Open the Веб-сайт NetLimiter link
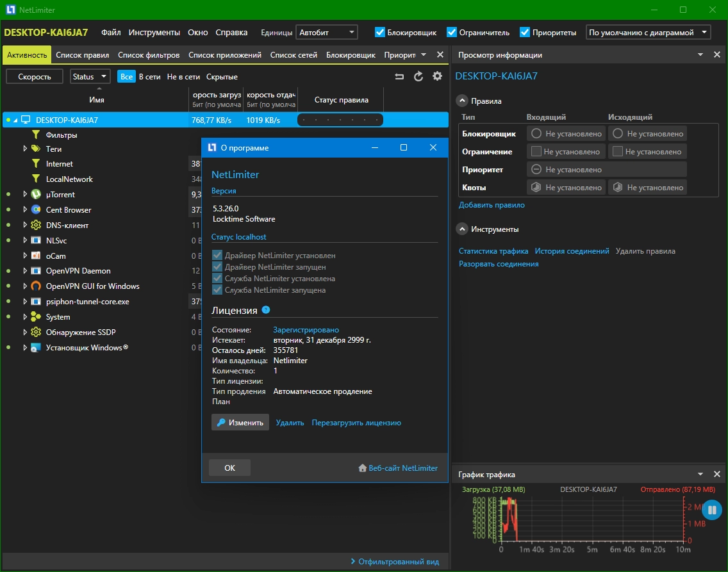The height and width of the screenshot is (572, 728). [402, 468]
